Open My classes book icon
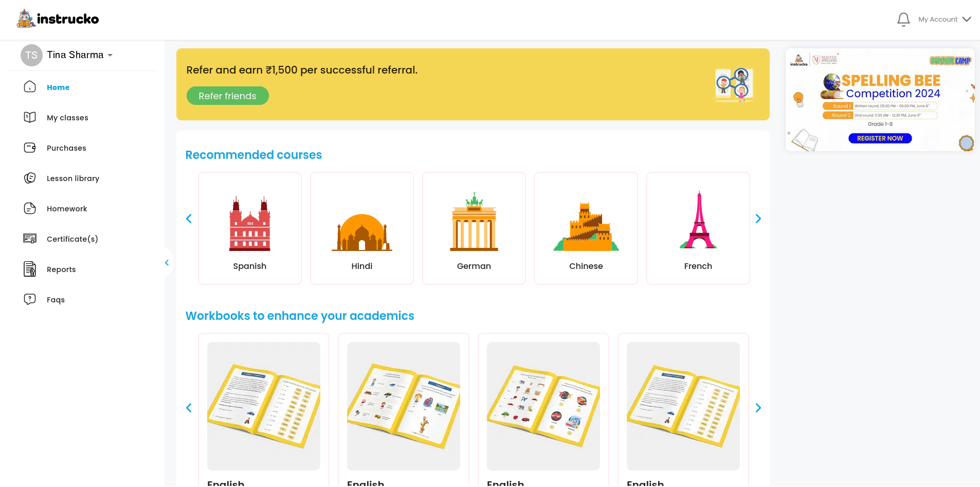Image resolution: width=980 pixels, height=487 pixels. tap(30, 117)
